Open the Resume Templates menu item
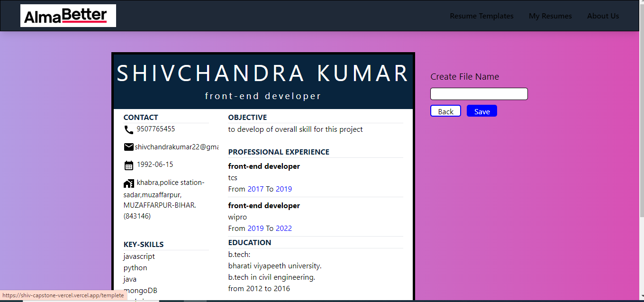644x302 pixels. (481, 16)
